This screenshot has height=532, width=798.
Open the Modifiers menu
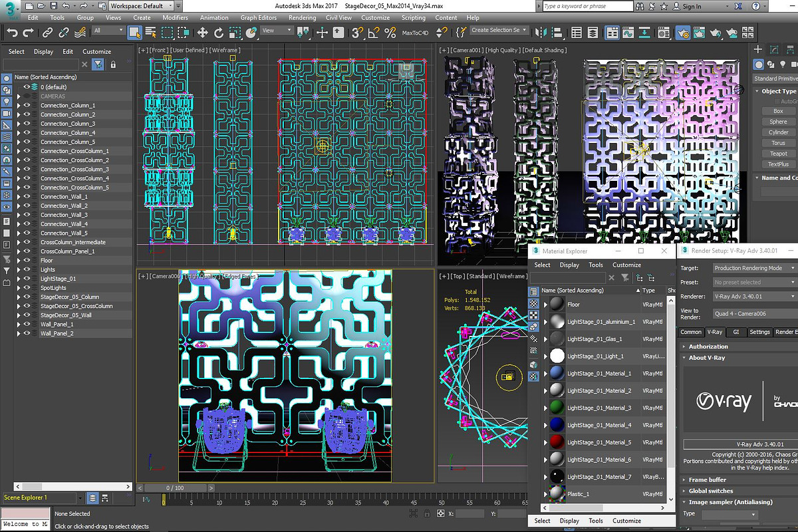(175, 18)
